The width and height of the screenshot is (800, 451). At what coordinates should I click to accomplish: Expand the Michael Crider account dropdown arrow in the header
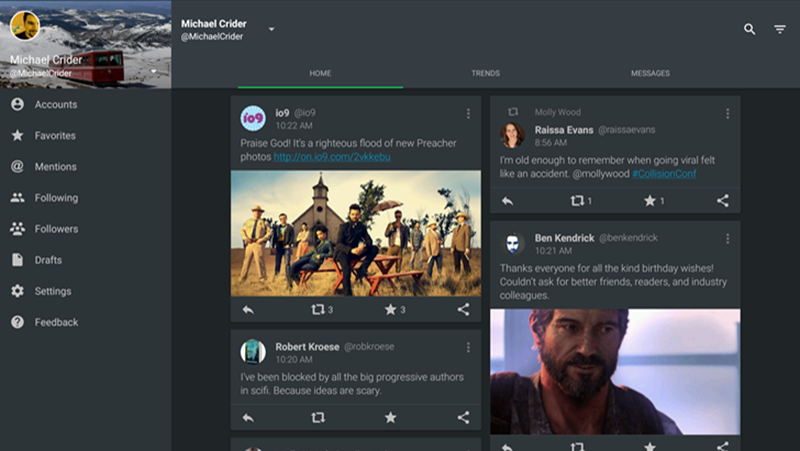pos(271,29)
